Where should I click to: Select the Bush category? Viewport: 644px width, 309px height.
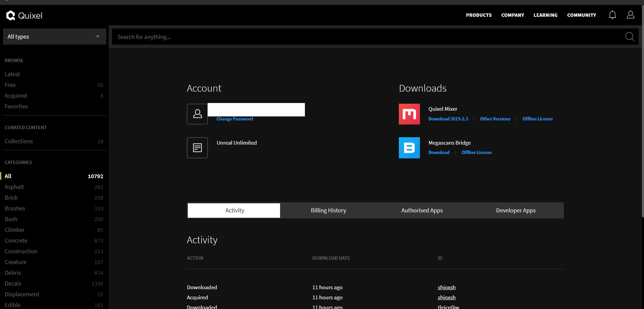(x=54, y=219)
